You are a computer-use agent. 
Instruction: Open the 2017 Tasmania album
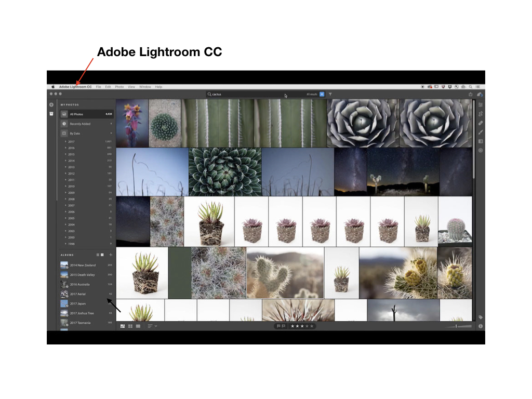tap(87, 323)
